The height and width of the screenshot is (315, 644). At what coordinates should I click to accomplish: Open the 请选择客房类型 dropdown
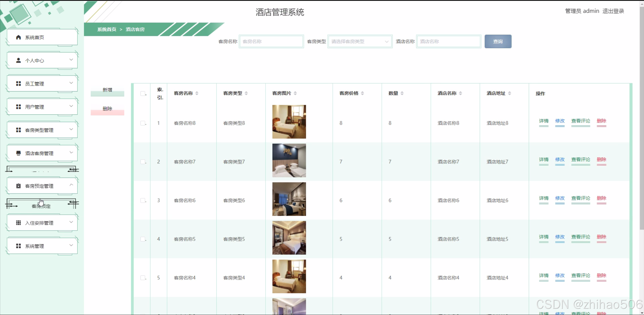tap(360, 42)
